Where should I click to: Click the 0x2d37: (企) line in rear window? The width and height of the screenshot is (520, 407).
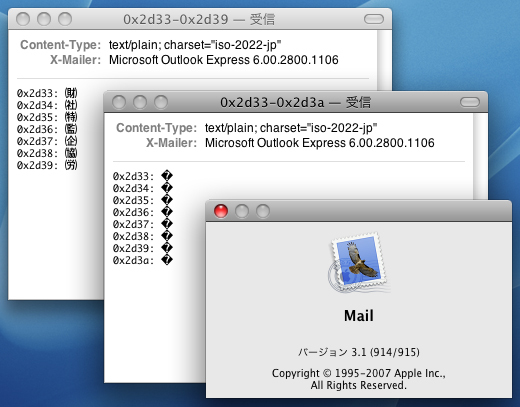[x=47, y=141]
